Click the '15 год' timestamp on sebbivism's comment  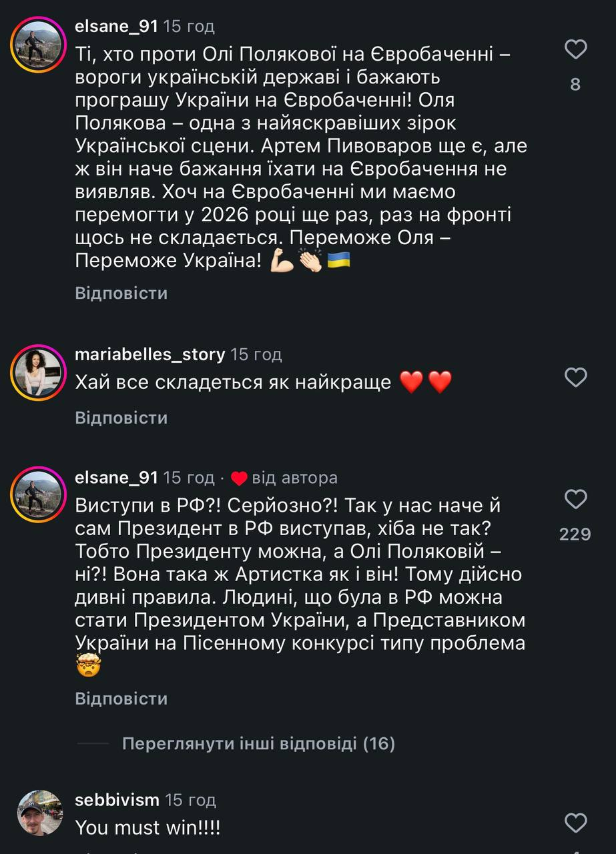[x=191, y=800]
